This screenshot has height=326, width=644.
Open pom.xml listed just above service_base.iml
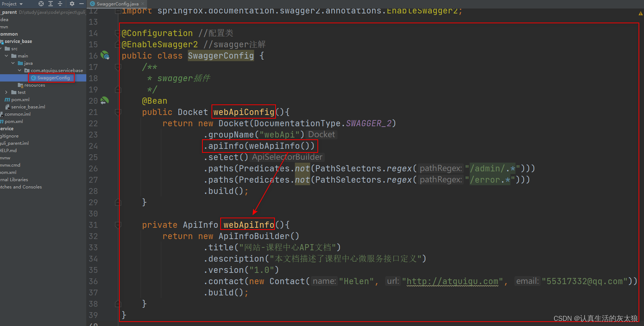[20, 100]
